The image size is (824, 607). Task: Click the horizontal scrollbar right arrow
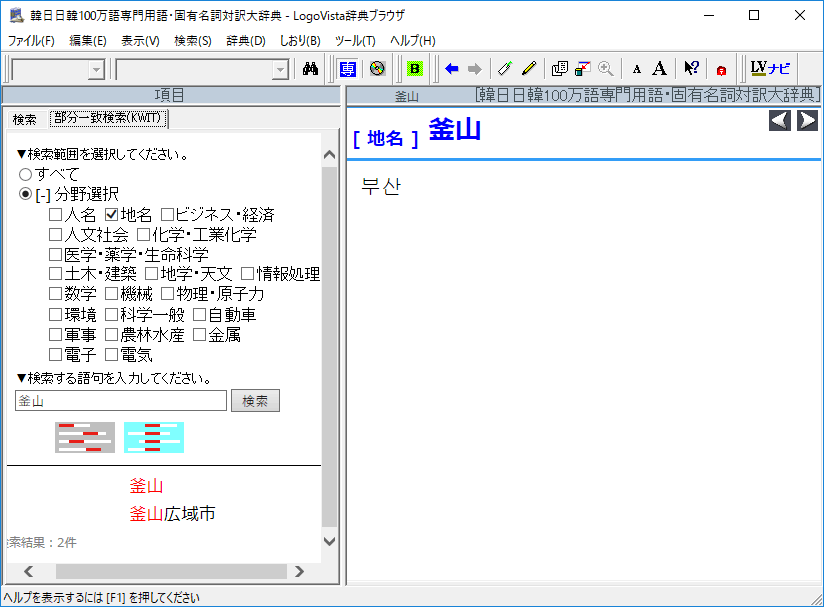click(300, 571)
